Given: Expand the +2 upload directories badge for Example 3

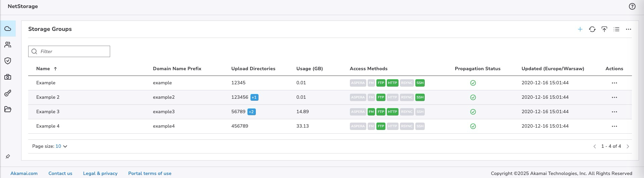Looking at the screenshot, I should [x=251, y=112].
